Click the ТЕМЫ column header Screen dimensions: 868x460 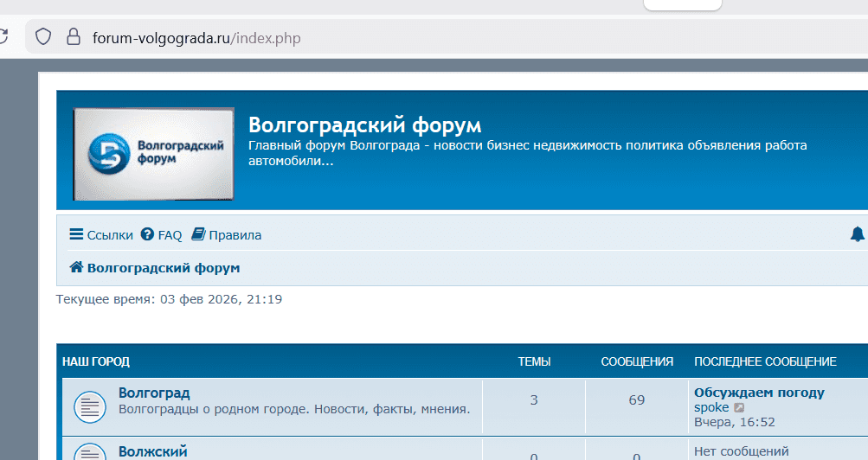click(534, 361)
